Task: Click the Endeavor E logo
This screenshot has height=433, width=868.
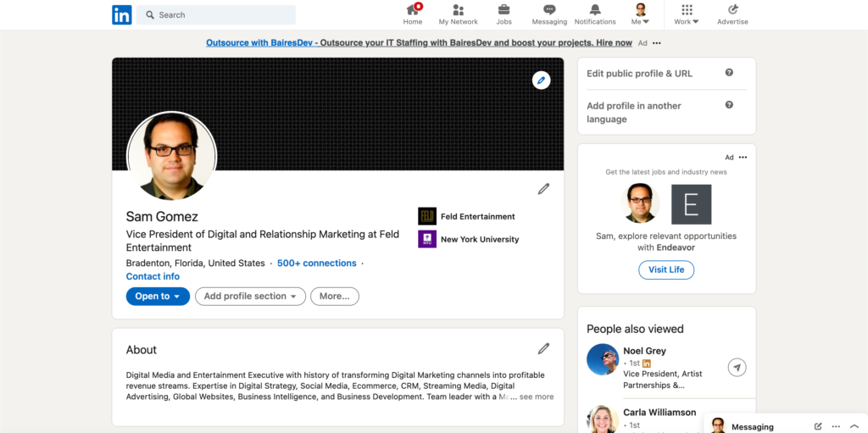Action: click(x=692, y=204)
